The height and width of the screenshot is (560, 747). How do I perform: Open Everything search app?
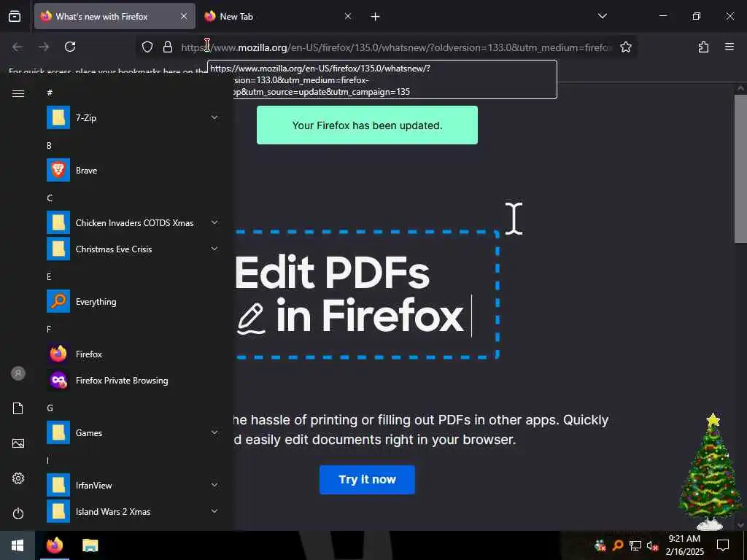pyautogui.click(x=133, y=301)
